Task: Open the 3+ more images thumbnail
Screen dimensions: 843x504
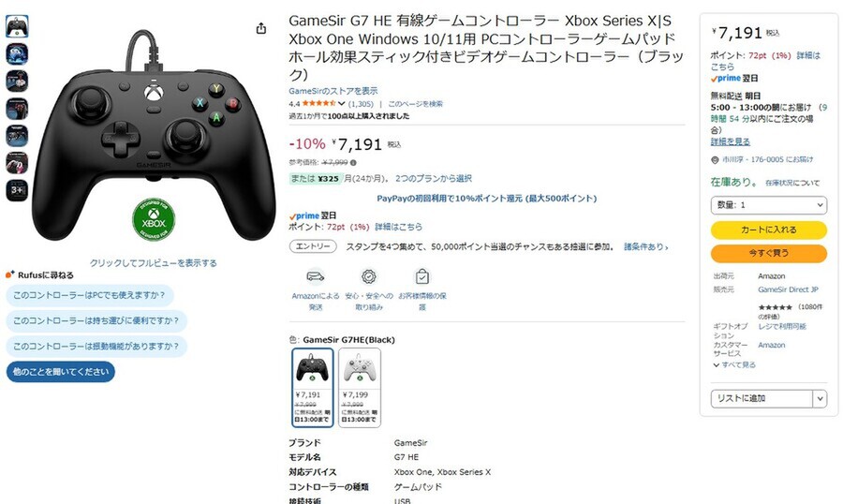Action: [17, 190]
